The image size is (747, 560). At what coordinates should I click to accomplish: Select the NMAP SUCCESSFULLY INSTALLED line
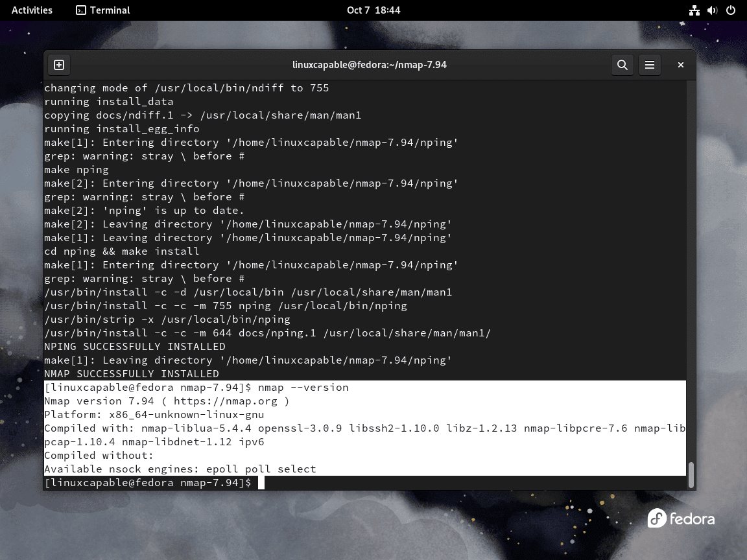coord(132,373)
